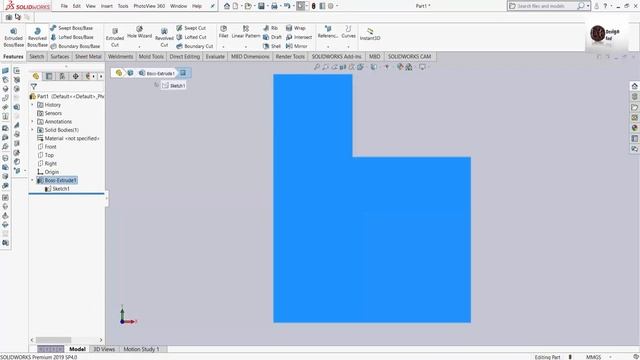Open the Tools menu
640x360 pixels.
[x=123, y=6]
